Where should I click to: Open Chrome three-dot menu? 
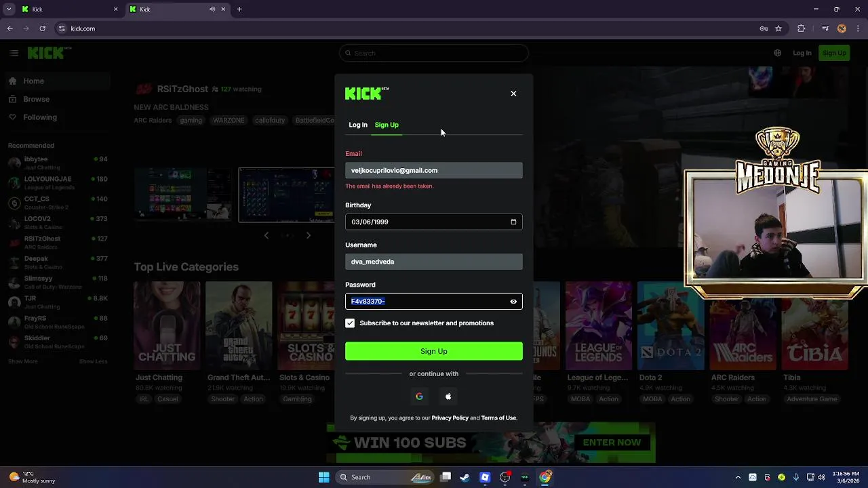[x=859, y=28]
